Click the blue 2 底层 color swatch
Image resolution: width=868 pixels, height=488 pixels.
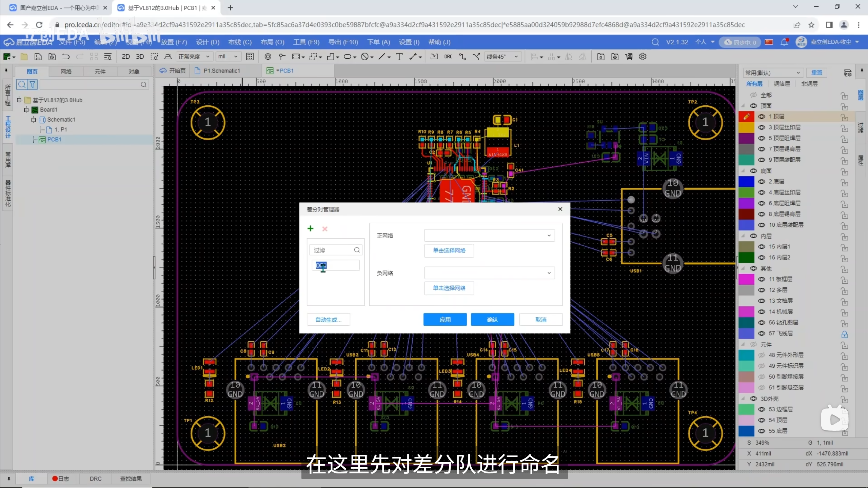[x=746, y=182]
